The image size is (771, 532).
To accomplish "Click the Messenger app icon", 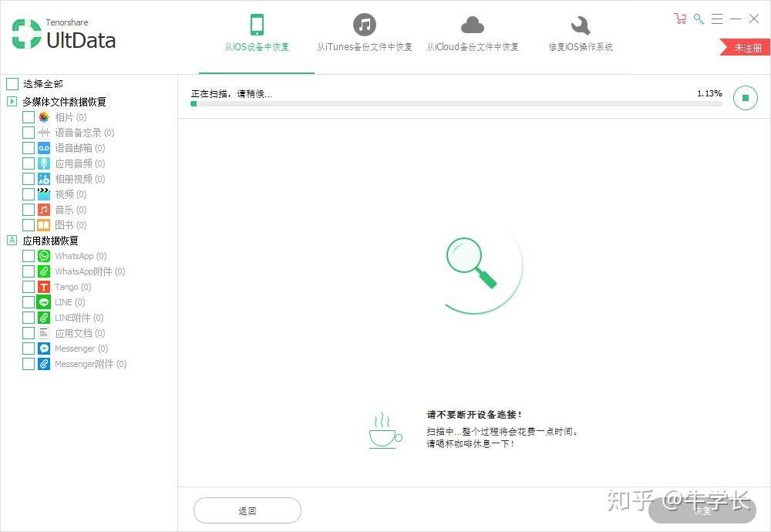I will [44, 348].
